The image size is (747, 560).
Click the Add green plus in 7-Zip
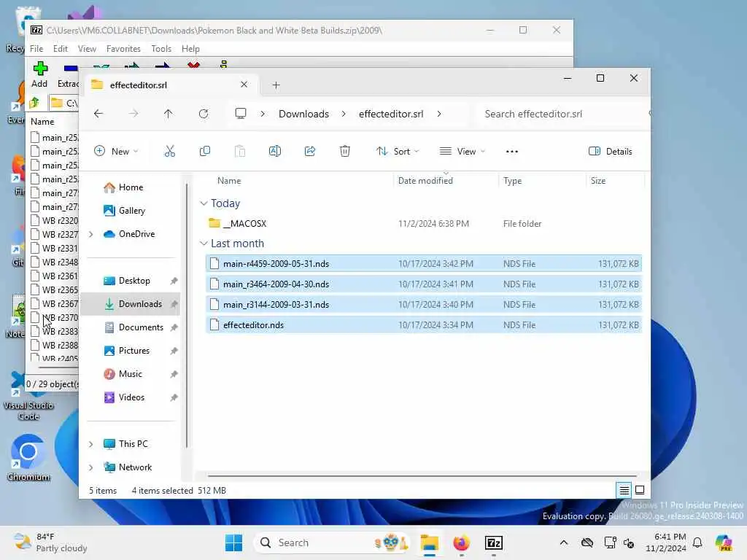click(39, 75)
